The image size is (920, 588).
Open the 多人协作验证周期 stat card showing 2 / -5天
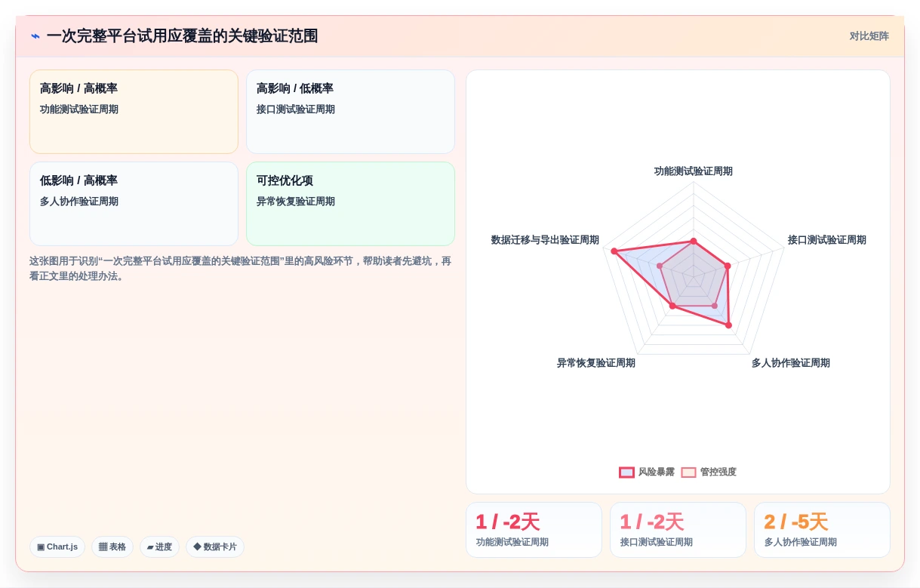822,530
